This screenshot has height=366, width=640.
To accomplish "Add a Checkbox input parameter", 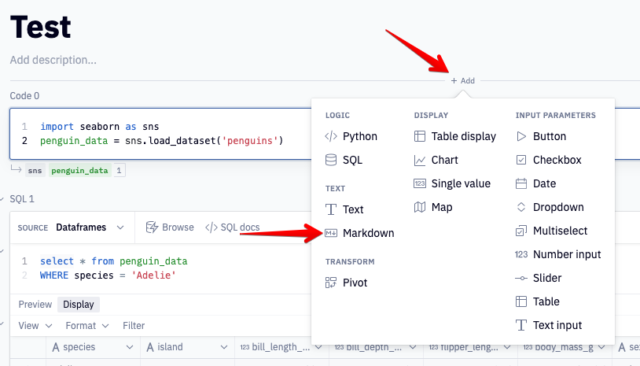I will 548,160.
